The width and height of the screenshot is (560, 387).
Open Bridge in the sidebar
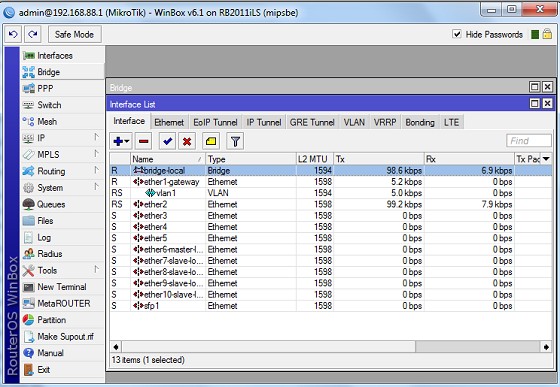[62, 72]
